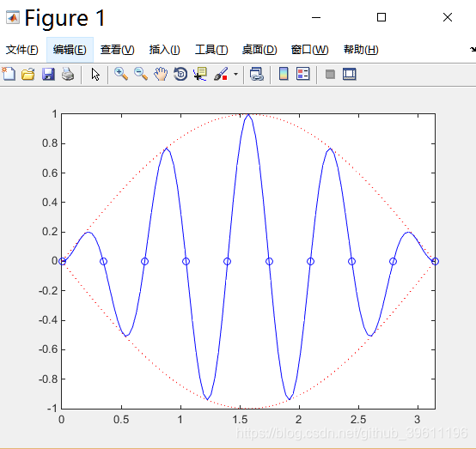
Task: Open the 文件(F) menu
Action: coord(21,50)
